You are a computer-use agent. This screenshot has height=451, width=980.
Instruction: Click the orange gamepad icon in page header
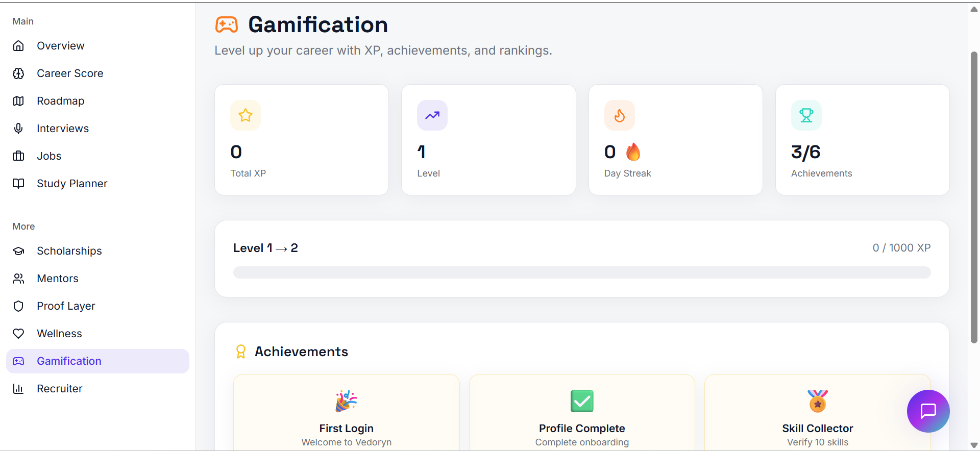click(x=227, y=24)
